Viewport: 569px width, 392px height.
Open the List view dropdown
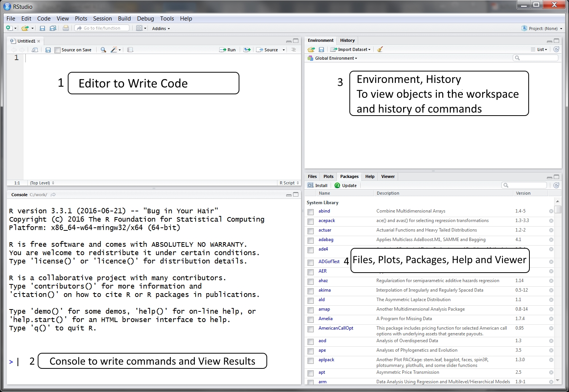point(539,49)
